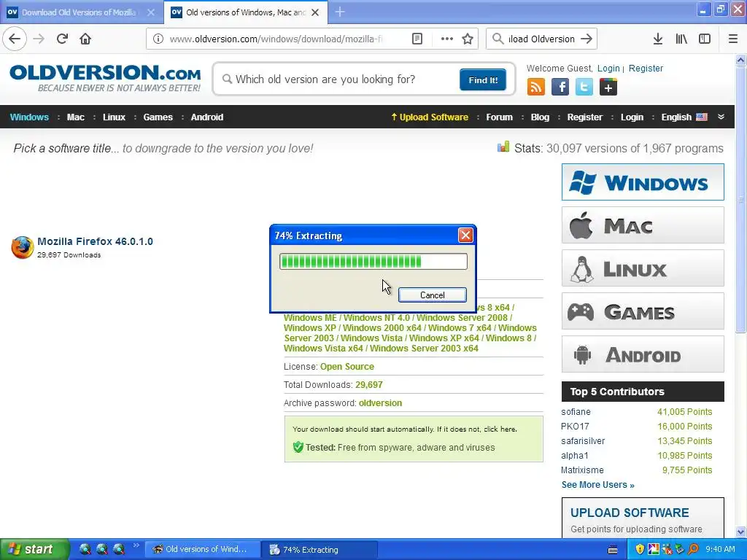The height and width of the screenshot is (560, 747).
Task: Click the Register link beside Welcome Guest
Action: pos(646,68)
